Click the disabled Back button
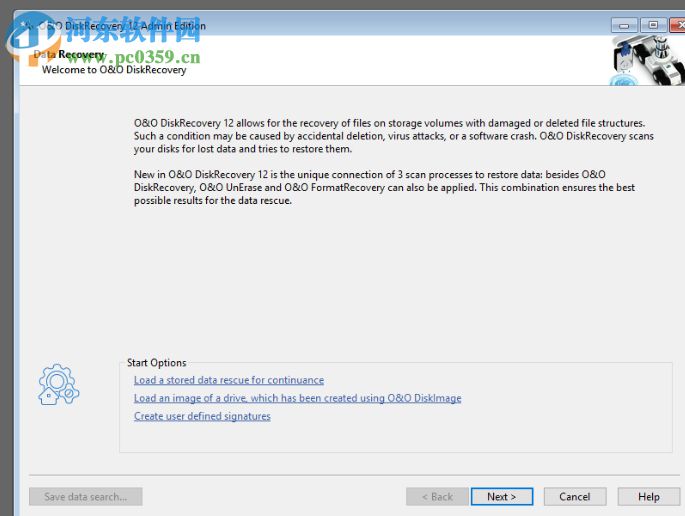 point(437,497)
